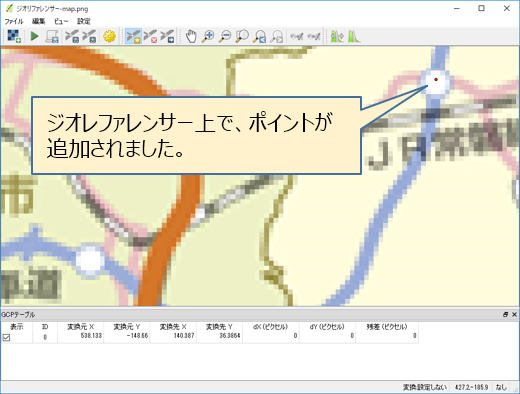
Task: Undock the GCPテーブル panel with float button
Action: coord(506,314)
